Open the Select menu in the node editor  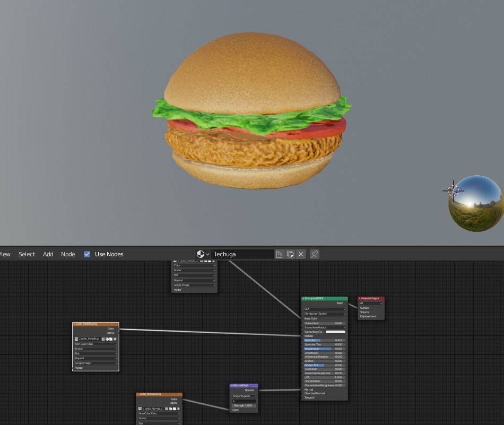[27, 254]
